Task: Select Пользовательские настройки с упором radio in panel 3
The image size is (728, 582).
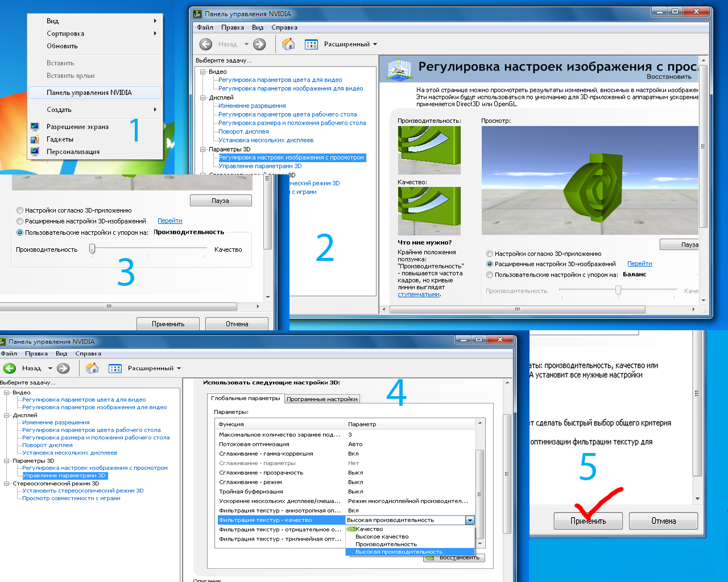Action: [x=20, y=232]
